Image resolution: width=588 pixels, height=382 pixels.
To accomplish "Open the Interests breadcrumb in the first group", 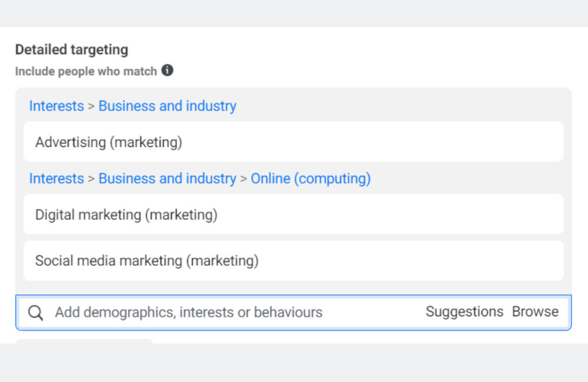I will pos(56,106).
